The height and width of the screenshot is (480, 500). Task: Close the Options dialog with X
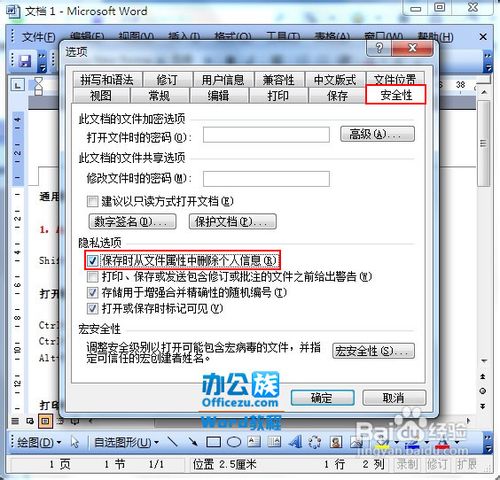(x=413, y=48)
